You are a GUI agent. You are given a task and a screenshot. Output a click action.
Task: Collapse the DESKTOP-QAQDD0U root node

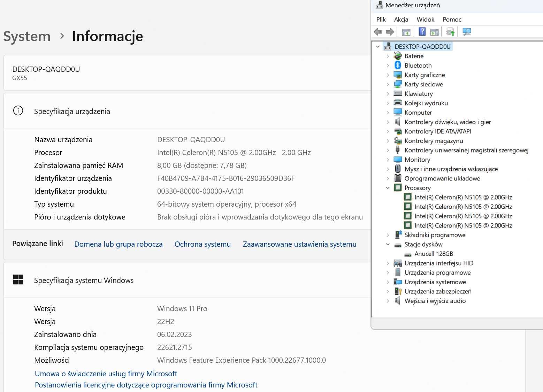tap(378, 46)
